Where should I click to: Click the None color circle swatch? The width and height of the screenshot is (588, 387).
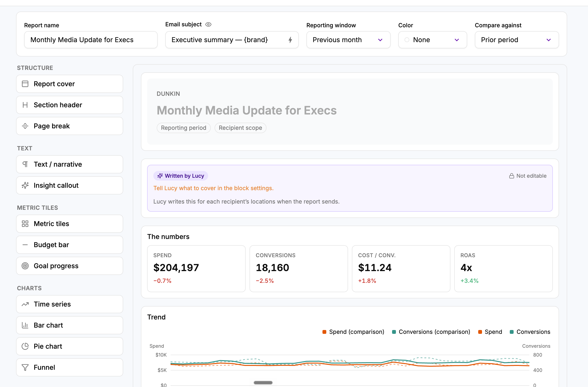[407, 40]
